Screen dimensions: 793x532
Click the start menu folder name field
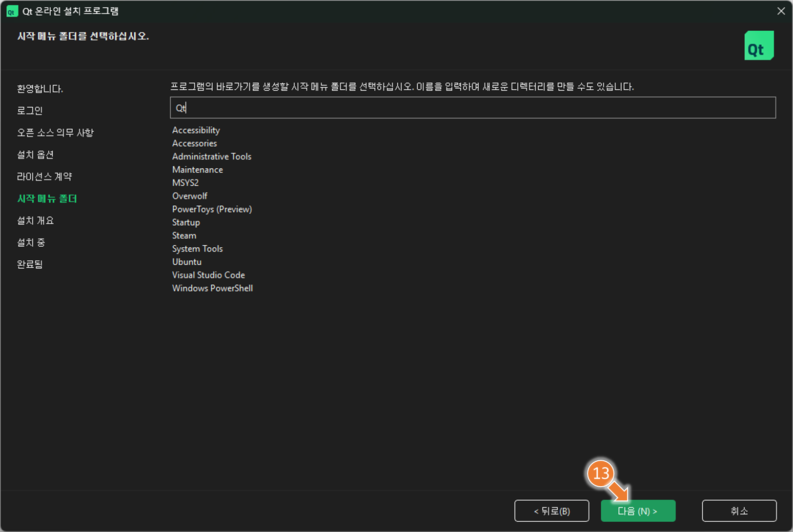click(x=472, y=107)
